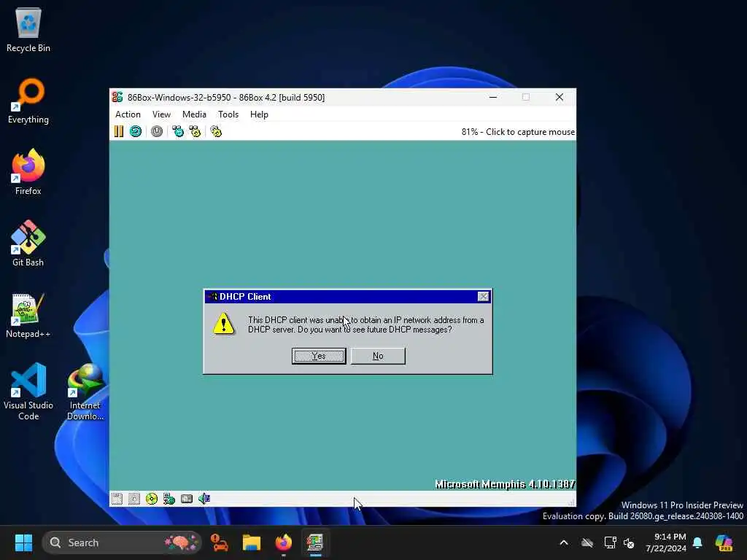Click '81% - Click to capture mouse' text
This screenshot has height=560, width=747.
518,132
